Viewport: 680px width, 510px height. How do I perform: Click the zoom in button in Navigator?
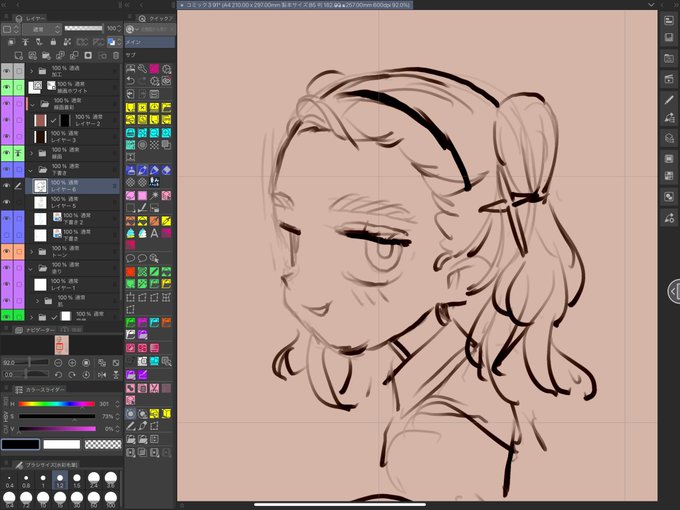pyautogui.click(x=72, y=363)
